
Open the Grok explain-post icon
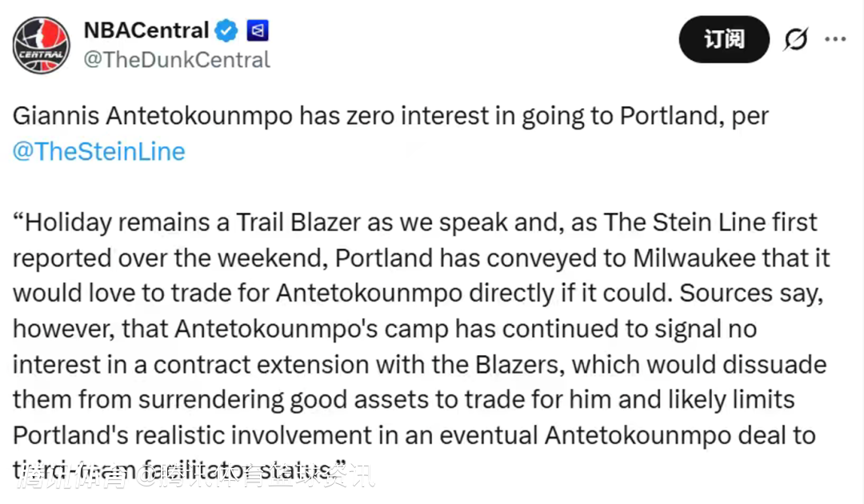pos(795,39)
